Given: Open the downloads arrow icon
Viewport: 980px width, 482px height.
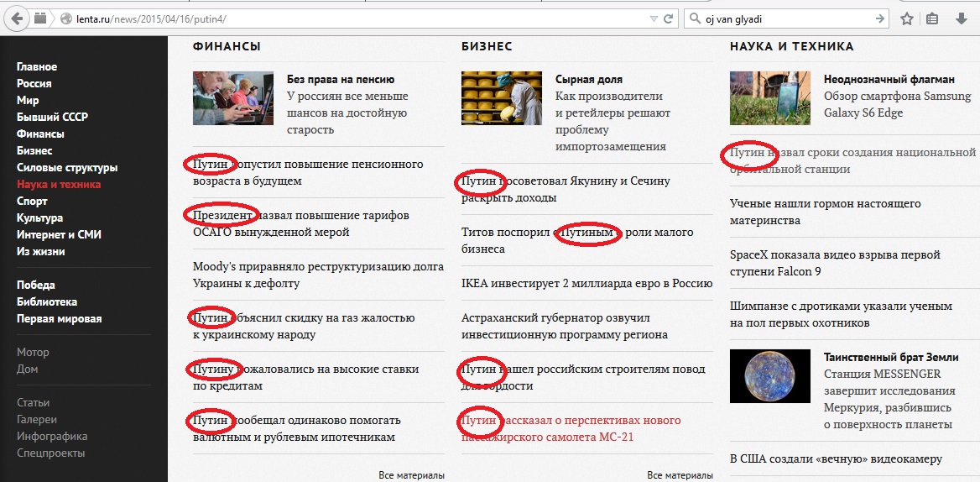Looking at the screenshot, I should pos(961,18).
